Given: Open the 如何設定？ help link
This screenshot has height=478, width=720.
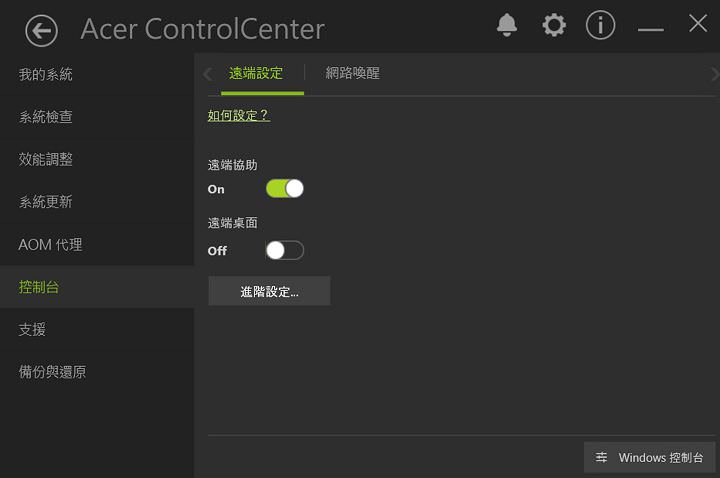Looking at the screenshot, I should tap(239, 116).
